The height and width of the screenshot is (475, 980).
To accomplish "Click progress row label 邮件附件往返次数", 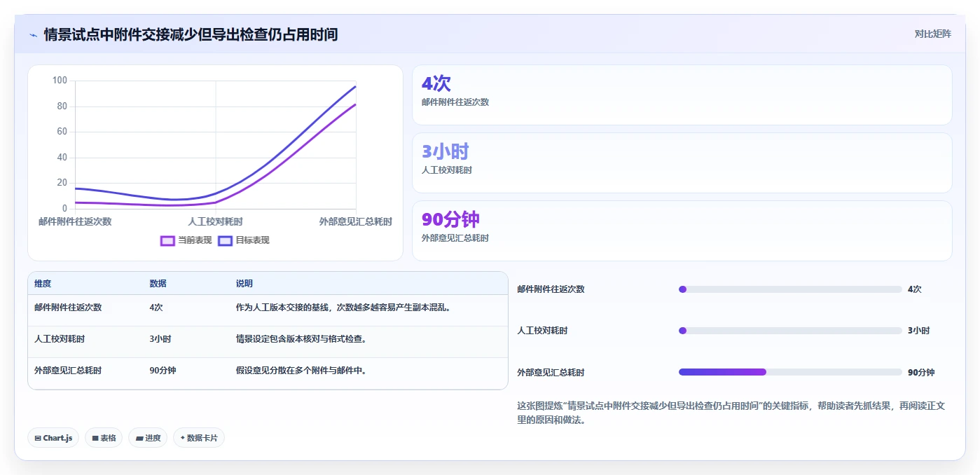I will click(551, 289).
